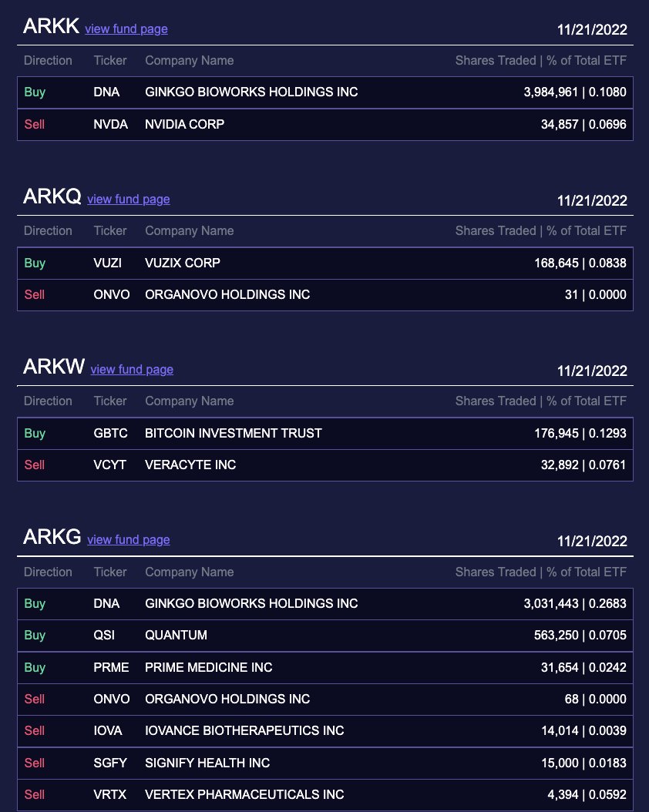
Task: Click the ARKK date 11/21/2022
Action: click(x=592, y=29)
